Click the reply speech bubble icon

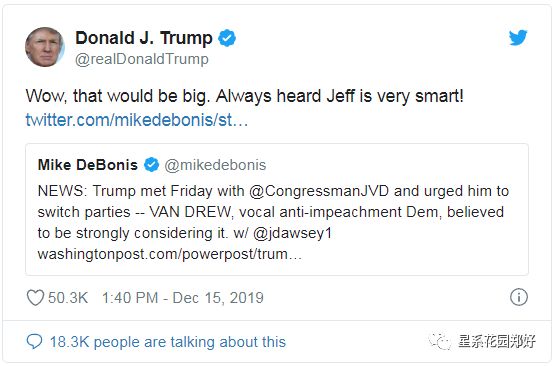(x=34, y=342)
